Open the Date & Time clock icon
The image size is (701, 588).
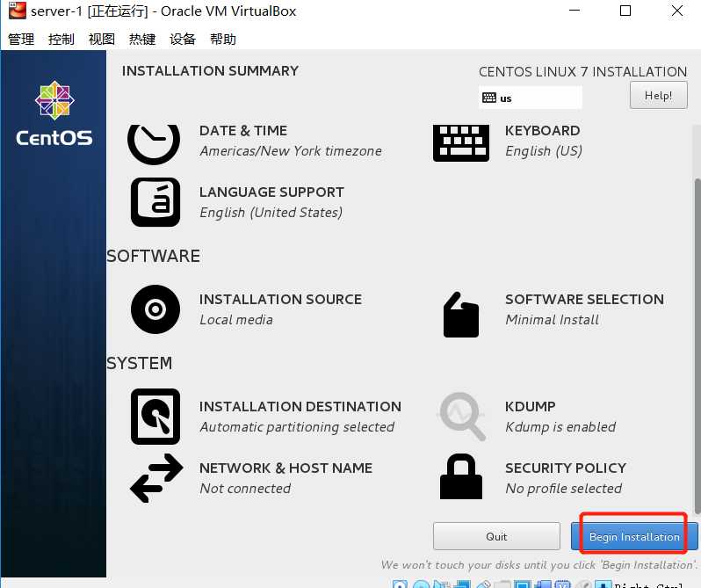coord(154,144)
